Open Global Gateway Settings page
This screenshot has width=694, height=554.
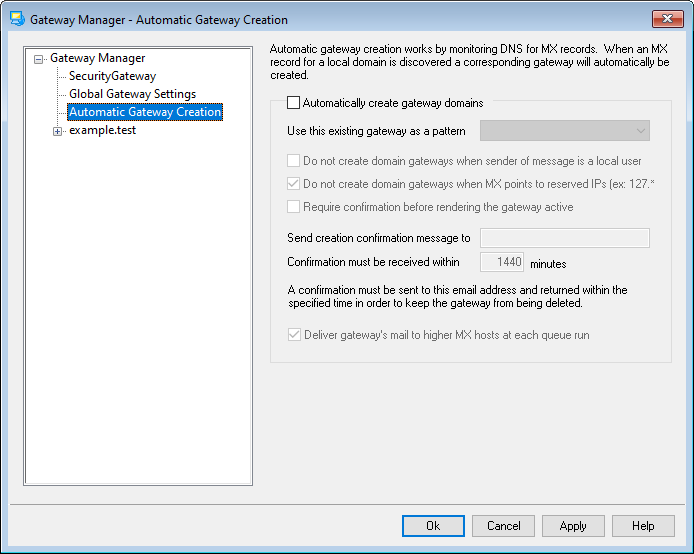[132, 94]
